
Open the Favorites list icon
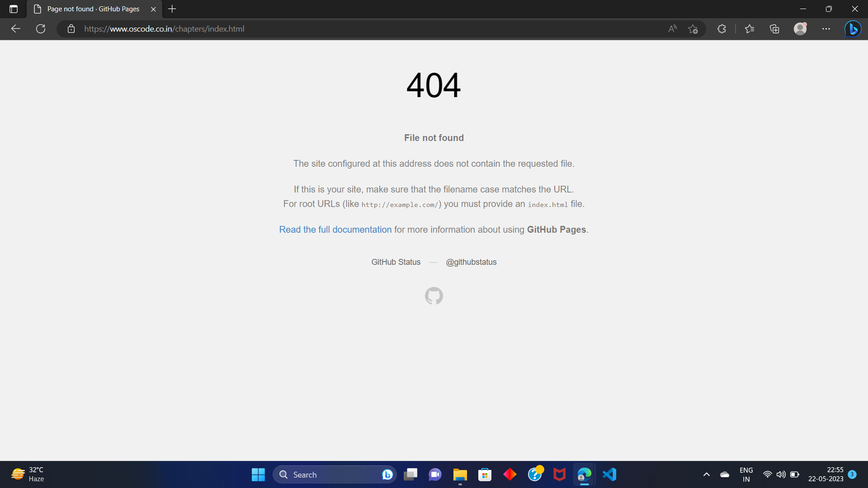tap(750, 28)
